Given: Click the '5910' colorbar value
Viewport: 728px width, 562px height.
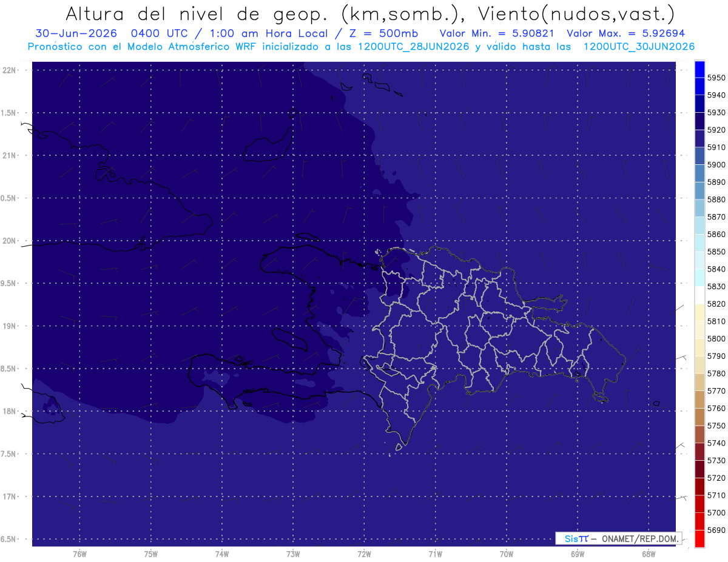Looking at the screenshot, I should click(x=716, y=147).
